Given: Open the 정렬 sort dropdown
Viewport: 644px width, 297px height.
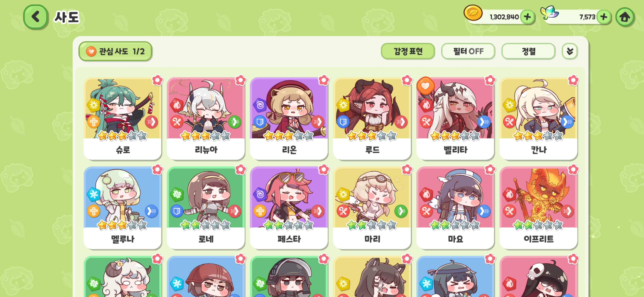Looking at the screenshot, I should click(528, 51).
